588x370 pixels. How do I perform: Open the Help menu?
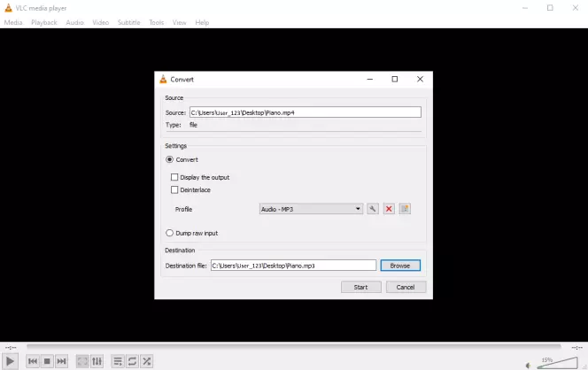(x=202, y=22)
